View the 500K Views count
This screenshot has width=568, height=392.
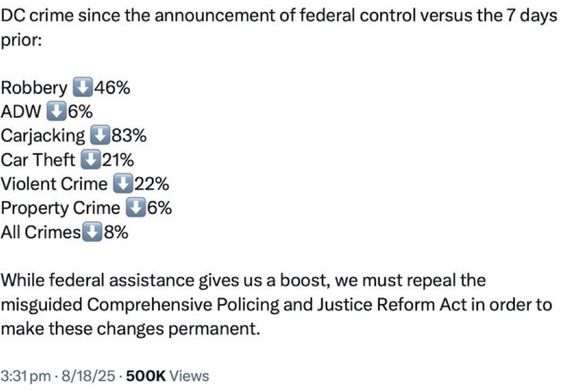tap(167, 376)
